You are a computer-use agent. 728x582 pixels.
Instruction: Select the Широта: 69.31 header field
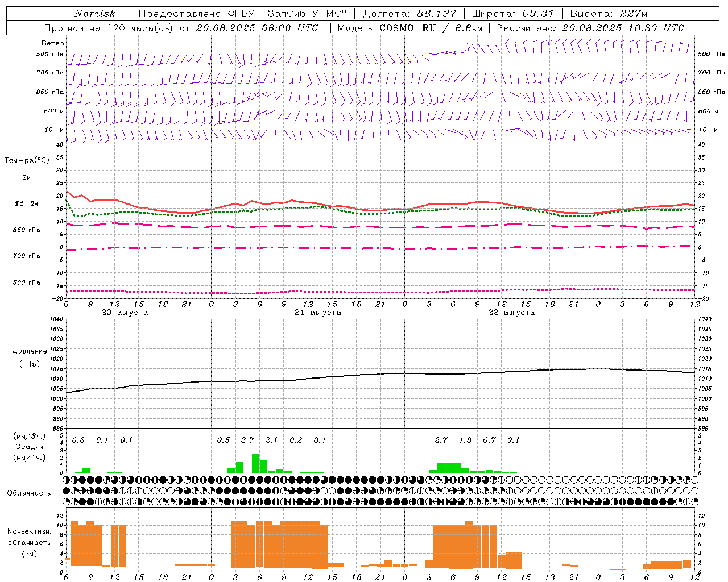[x=512, y=14]
